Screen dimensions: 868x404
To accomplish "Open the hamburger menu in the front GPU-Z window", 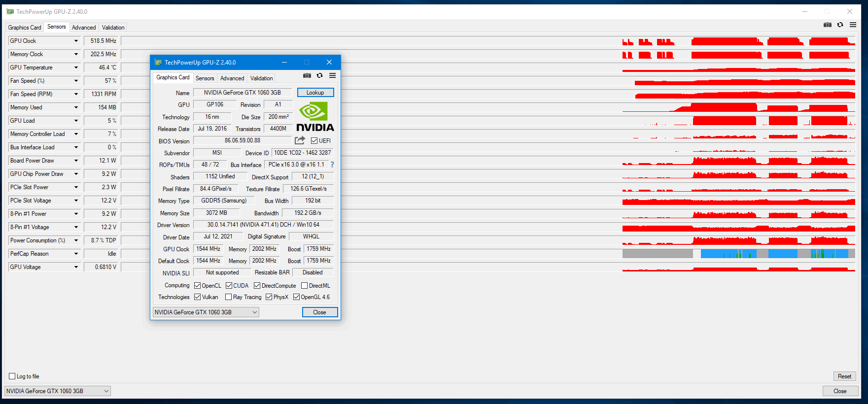I will pos(333,75).
